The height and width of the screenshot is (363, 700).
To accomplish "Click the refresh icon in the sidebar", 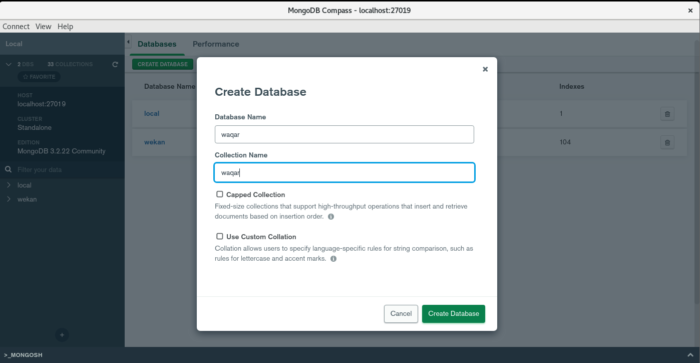I will [x=115, y=64].
